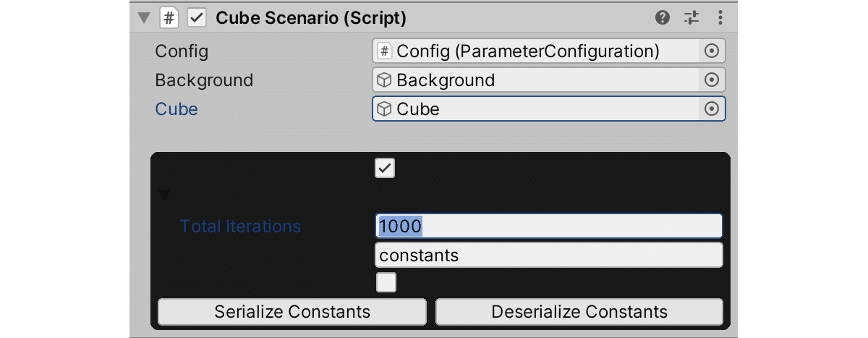Click the Serialize Constants button
This screenshot has height=338, width=868.
292,312
